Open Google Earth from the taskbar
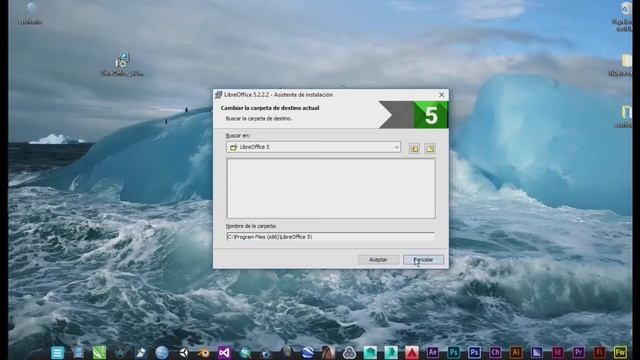The height and width of the screenshot is (360, 640). tap(308, 352)
